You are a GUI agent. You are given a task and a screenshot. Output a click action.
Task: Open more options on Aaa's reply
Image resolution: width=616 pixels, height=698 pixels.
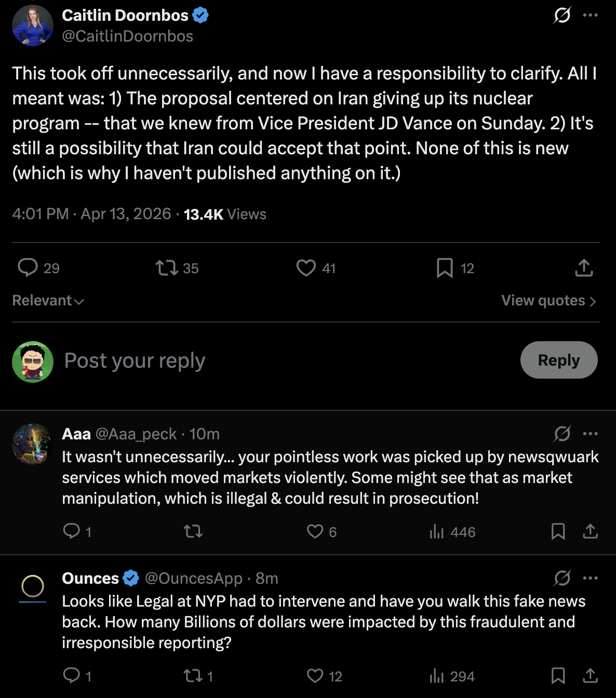(590, 434)
